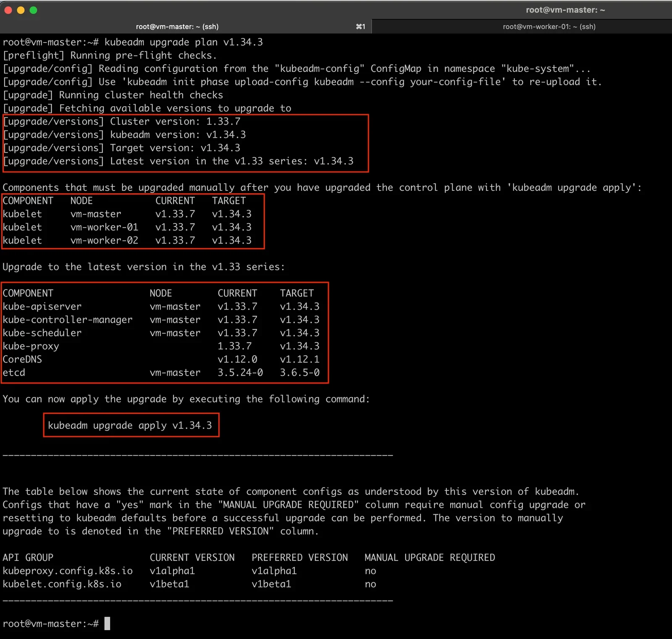Click 'kubeadm version: v1.34.3' line
The height and width of the screenshot is (639, 672).
click(124, 134)
